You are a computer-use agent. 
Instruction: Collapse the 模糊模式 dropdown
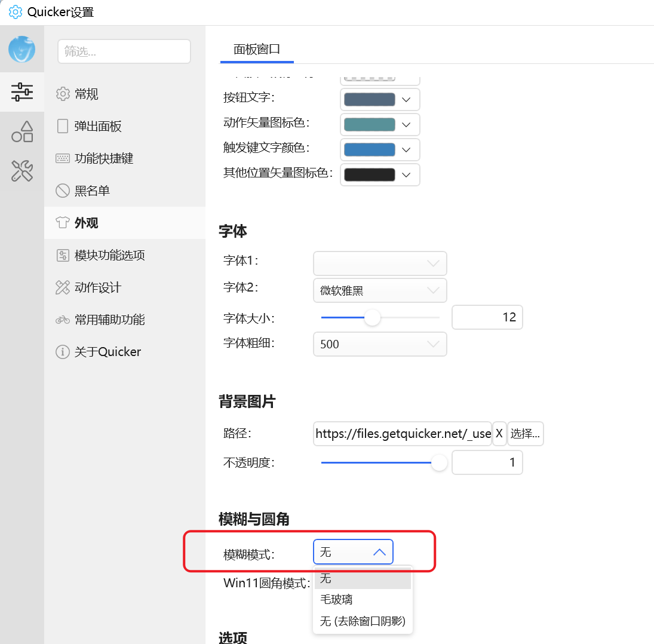[x=353, y=552]
